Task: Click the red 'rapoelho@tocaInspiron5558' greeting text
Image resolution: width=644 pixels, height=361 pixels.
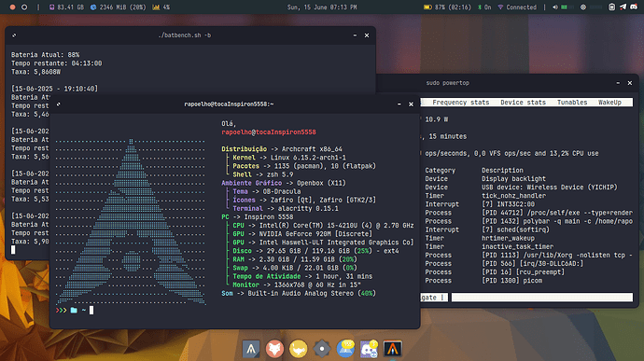Action: click(x=269, y=132)
